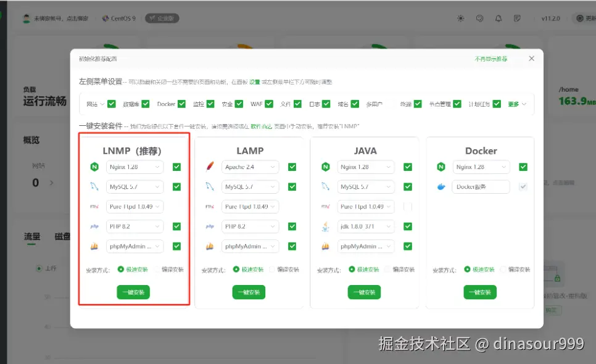This screenshot has height=364, width=596.
Task: Click the Docker服务 field in Docker card
Action: click(x=481, y=186)
